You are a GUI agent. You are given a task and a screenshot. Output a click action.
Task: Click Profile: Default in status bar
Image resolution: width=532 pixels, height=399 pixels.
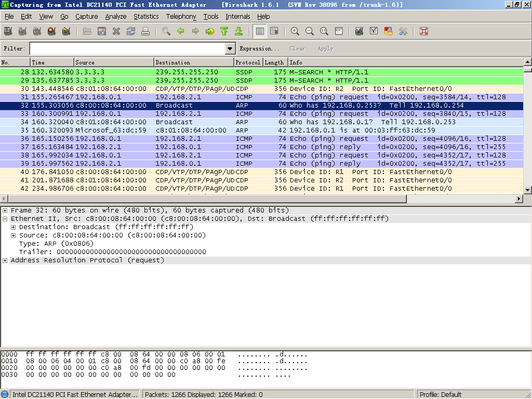coord(441,394)
